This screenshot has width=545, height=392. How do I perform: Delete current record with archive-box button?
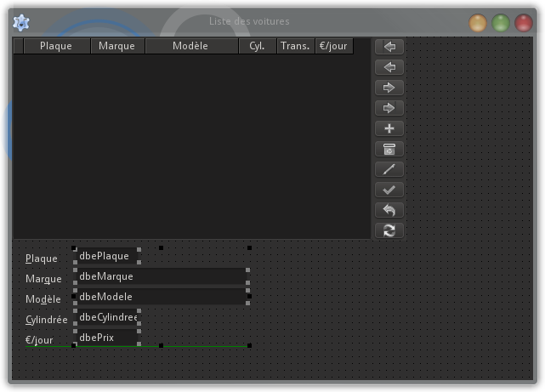(x=389, y=149)
